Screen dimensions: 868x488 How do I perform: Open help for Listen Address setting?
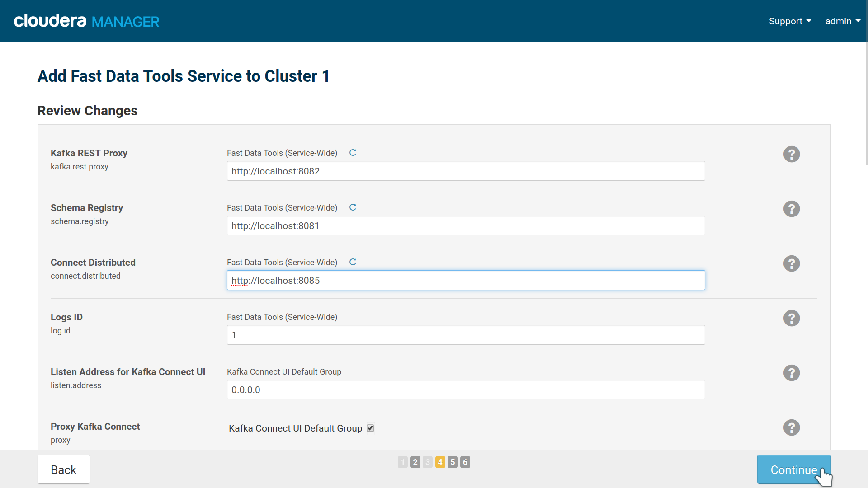(x=792, y=373)
